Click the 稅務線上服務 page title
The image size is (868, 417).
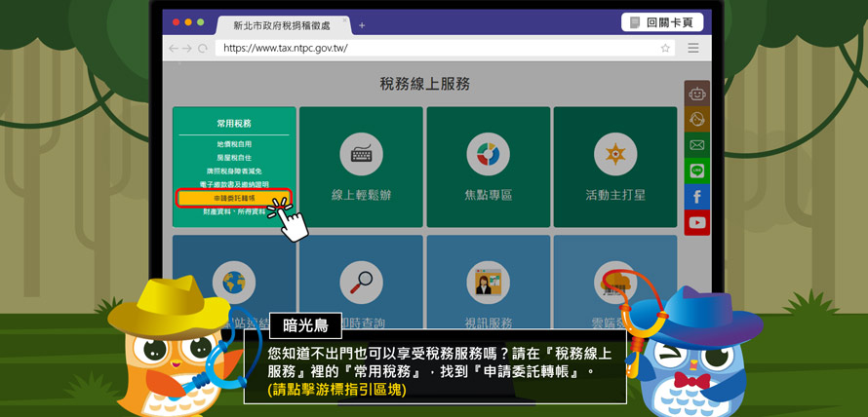coord(425,84)
